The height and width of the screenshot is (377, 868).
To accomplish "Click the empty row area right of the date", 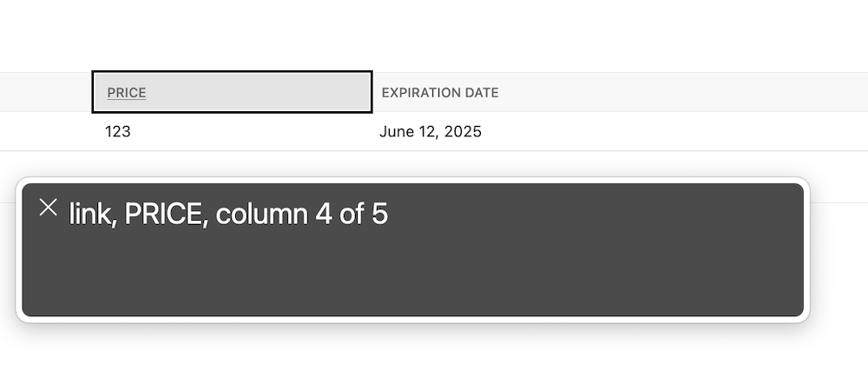I will (675, 132).
